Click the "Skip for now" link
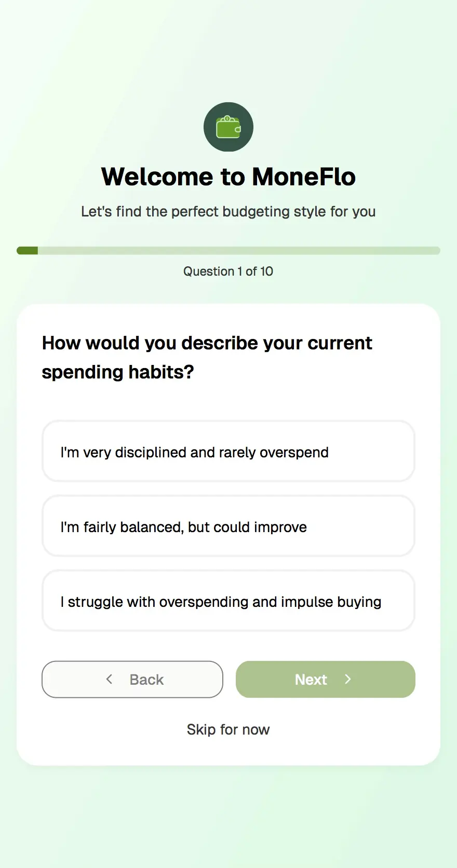The width and height of the screenshot is (457, 868). coord(228,729)
